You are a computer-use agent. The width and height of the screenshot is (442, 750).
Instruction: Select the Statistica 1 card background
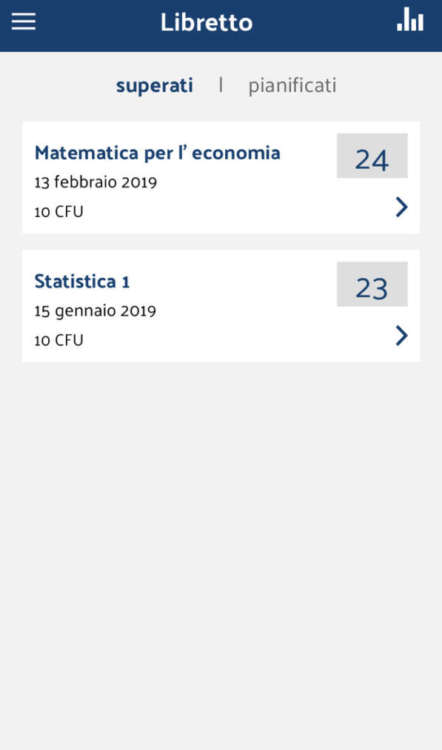click(x=221, y=306)
